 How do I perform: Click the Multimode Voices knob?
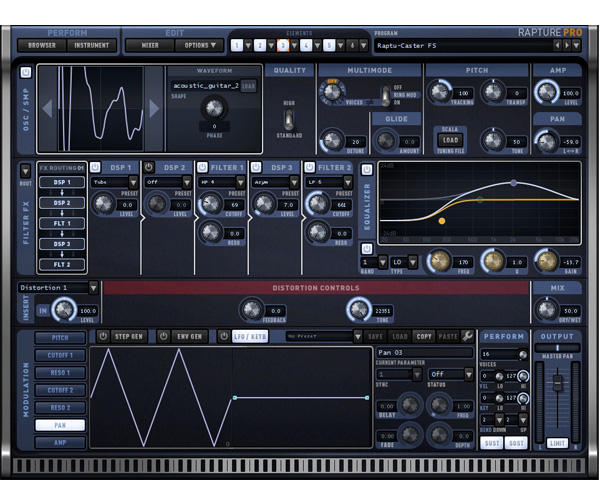point(332,92)
